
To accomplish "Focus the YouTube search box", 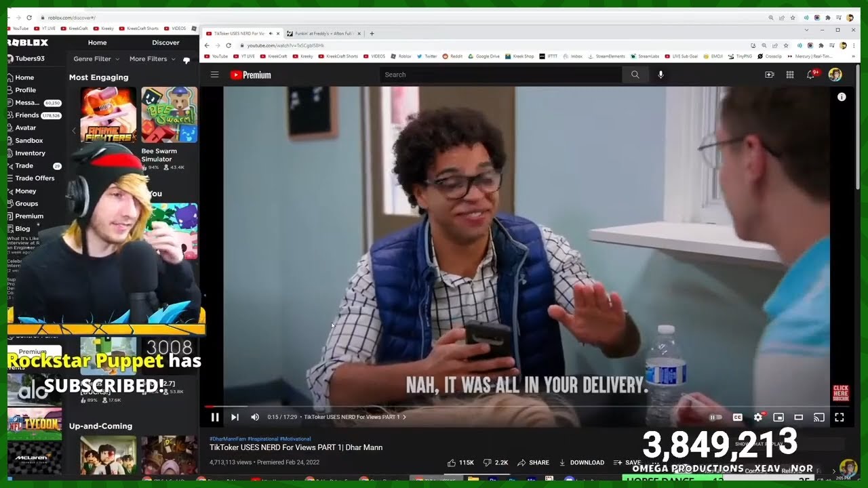I will coord(500,75).
